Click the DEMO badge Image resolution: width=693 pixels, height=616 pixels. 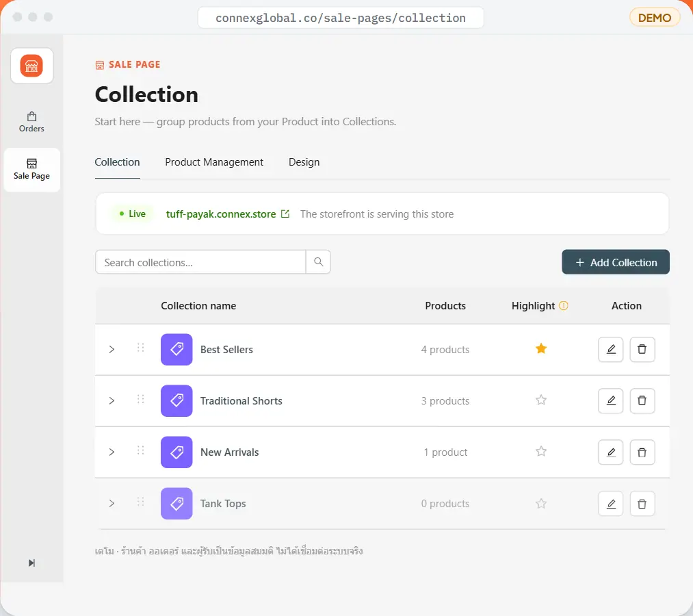[x=655, y=18]
